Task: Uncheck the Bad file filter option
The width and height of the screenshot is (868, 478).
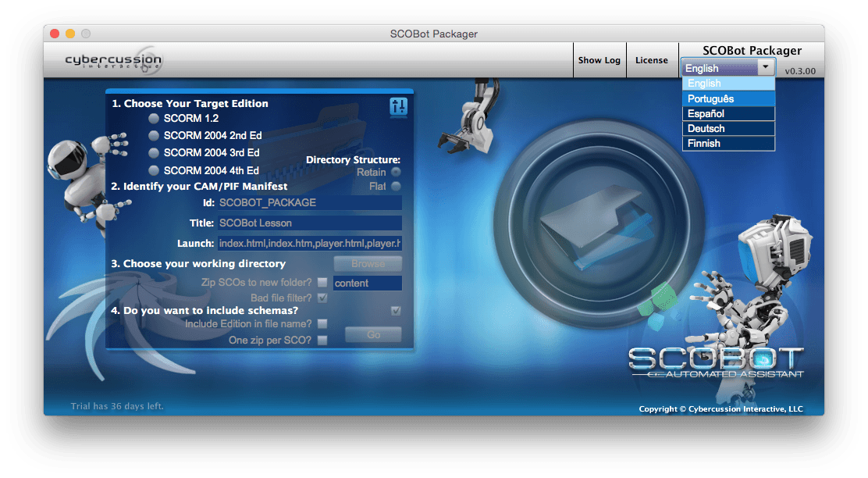Action: tap(323, 298)
